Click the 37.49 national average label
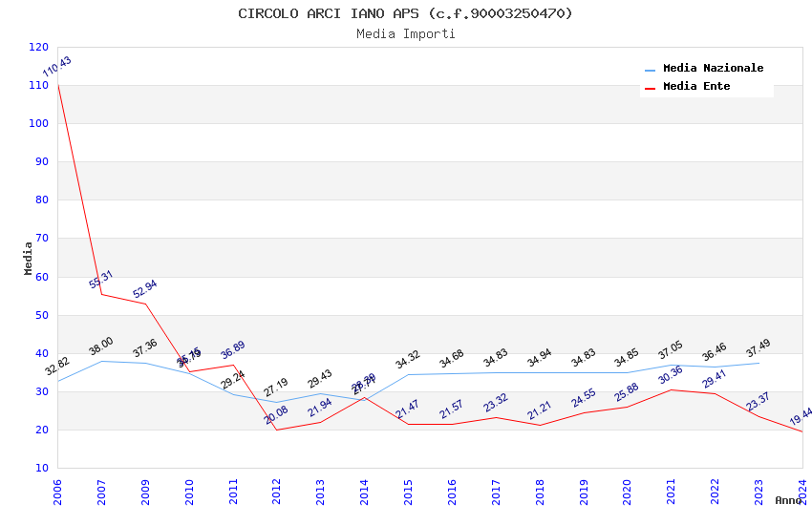Screen dimensions: 812x525 tap(759, 348)
